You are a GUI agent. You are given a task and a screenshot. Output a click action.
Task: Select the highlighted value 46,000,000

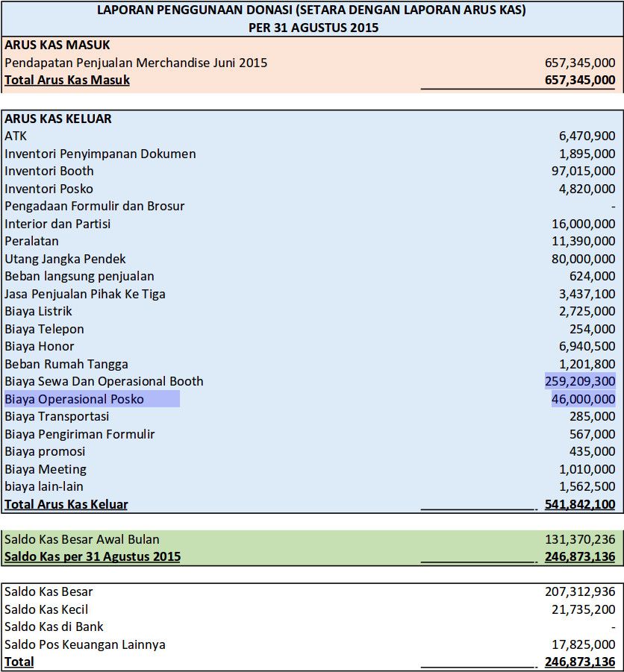[x=583, y=399]
